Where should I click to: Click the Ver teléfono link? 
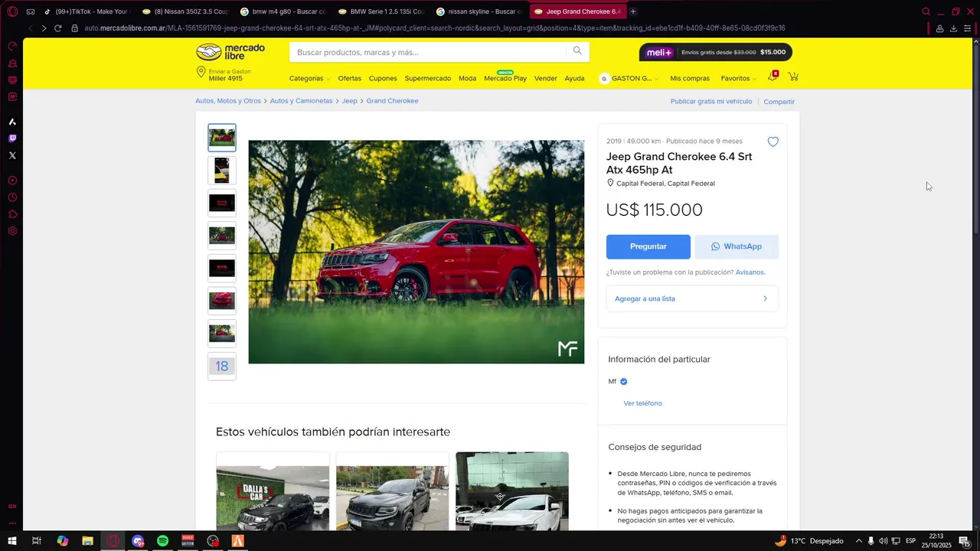click(x=642, y=403)
